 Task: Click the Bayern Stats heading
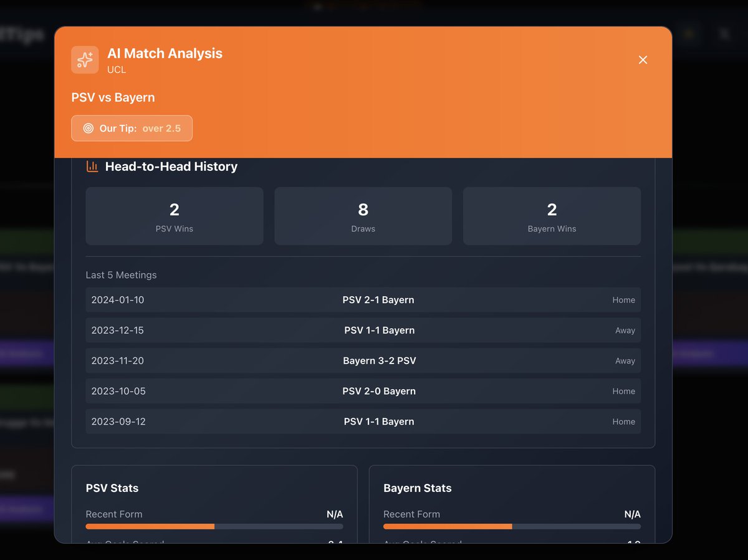[418, 488]
